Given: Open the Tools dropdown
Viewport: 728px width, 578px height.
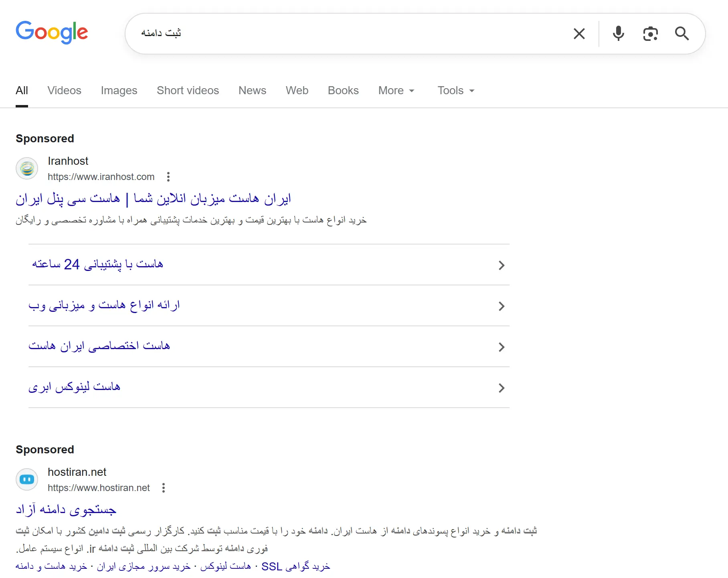Looking at the screenshot, I should (x=456, y=91).
